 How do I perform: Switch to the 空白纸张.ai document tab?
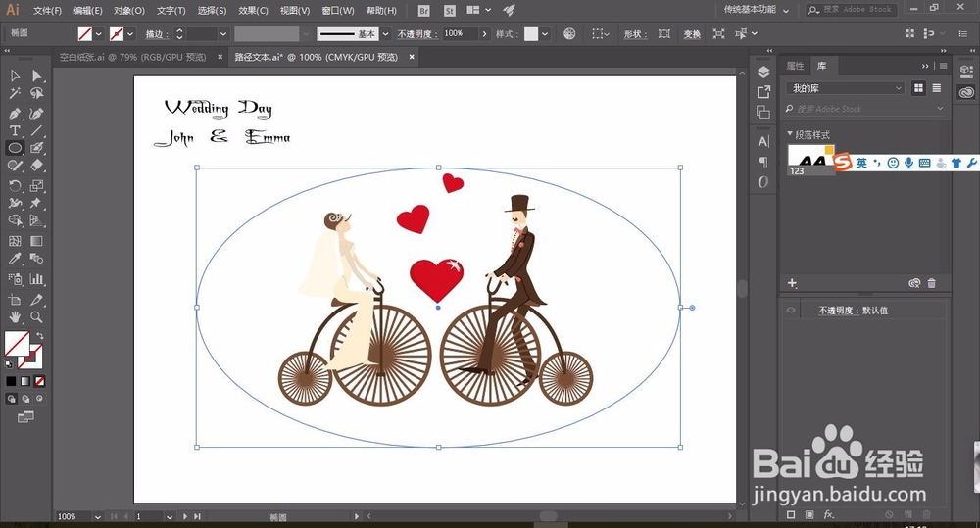coord(132,57)
